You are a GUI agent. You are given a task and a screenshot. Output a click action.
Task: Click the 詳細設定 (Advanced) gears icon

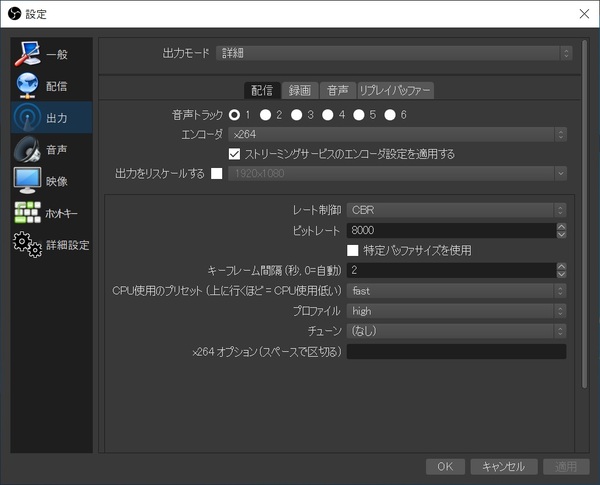pyautogui.click(x=27, y=244)
